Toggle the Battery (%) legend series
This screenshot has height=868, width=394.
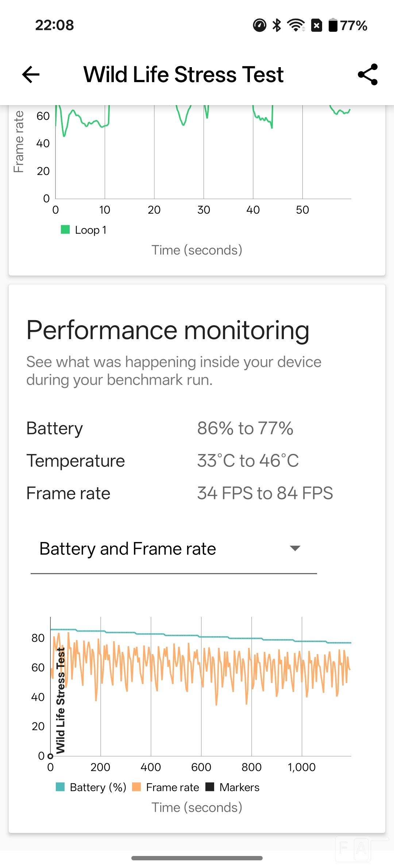coord(91,787)
